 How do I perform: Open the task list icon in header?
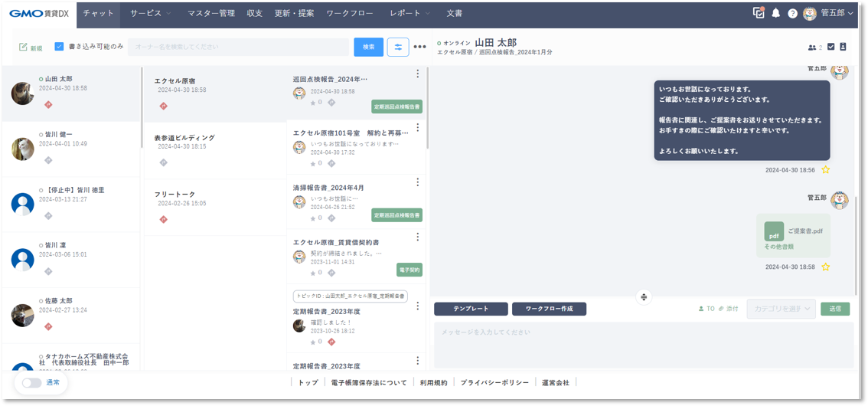(759, 13)
